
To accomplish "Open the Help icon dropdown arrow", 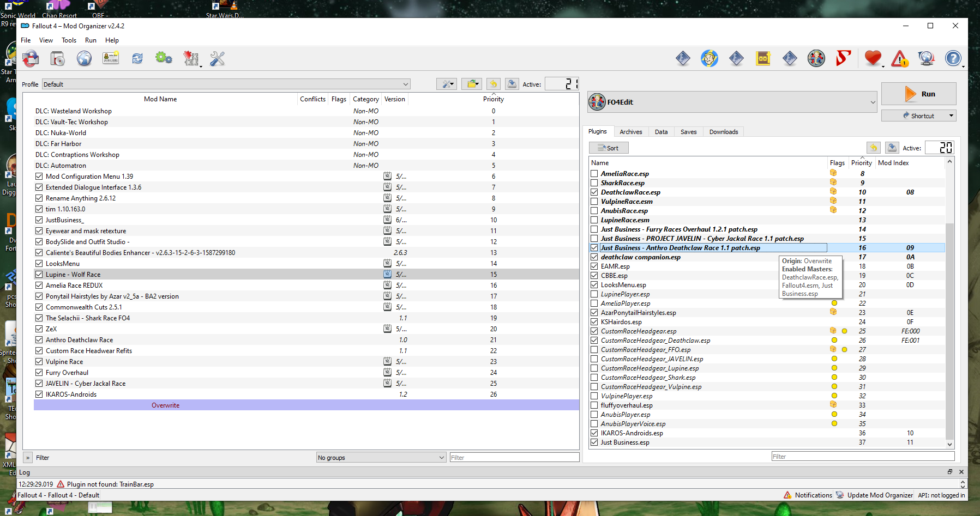I will coord(964,66).
